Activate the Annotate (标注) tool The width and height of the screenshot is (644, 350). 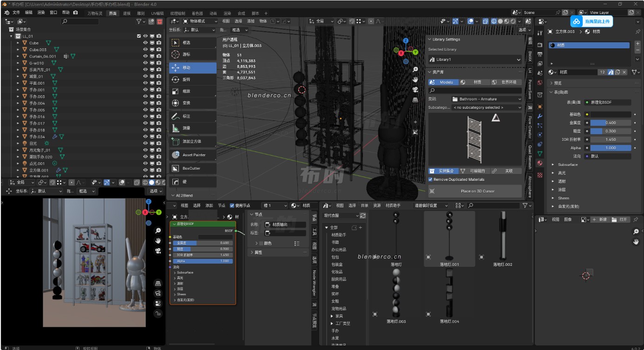coord(192,116)
